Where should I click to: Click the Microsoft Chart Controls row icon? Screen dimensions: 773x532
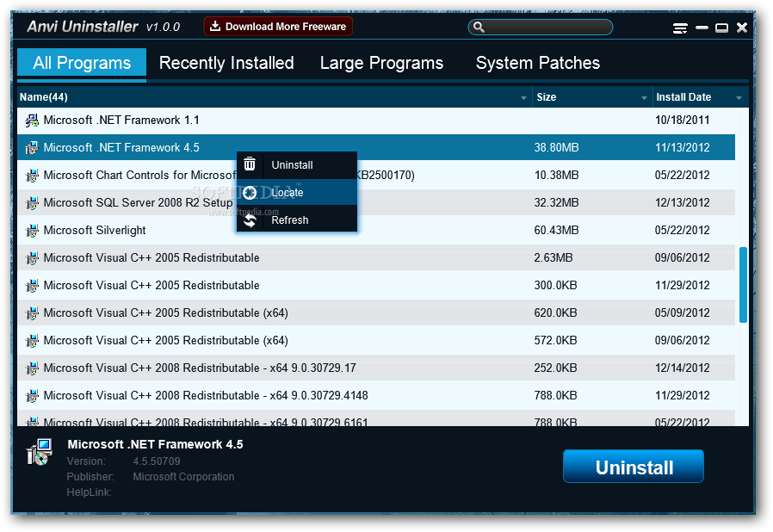32,176
